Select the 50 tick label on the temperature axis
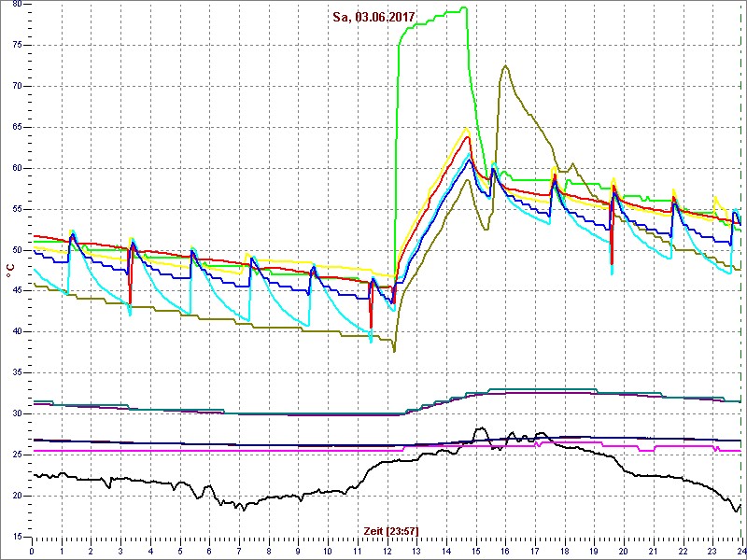The image size is (747, 560). click(x=19, y=250)
